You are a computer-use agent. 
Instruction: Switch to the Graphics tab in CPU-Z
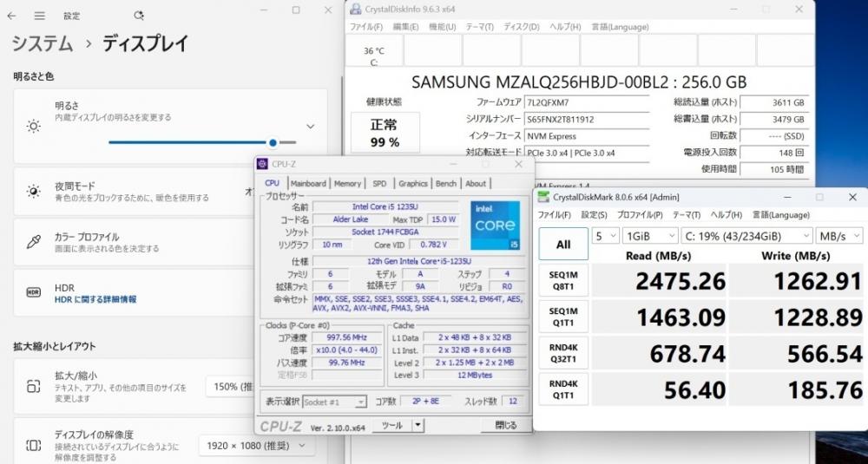pos(413,184)
